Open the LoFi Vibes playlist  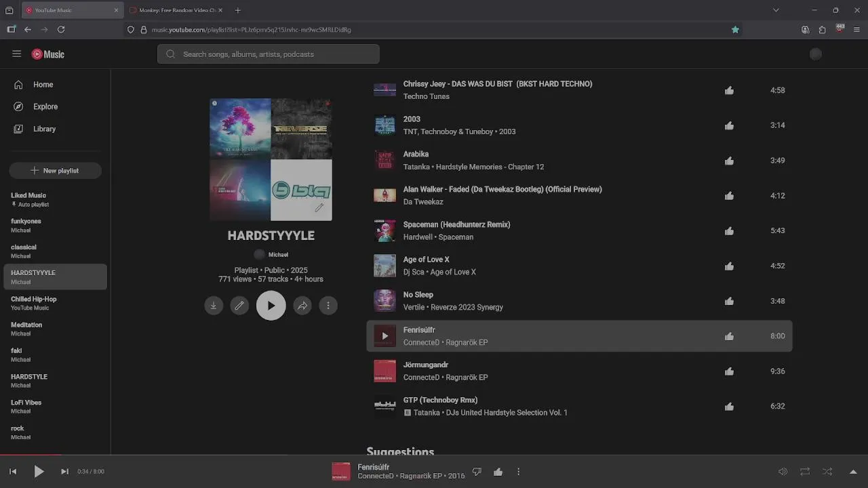coord(55,406)
